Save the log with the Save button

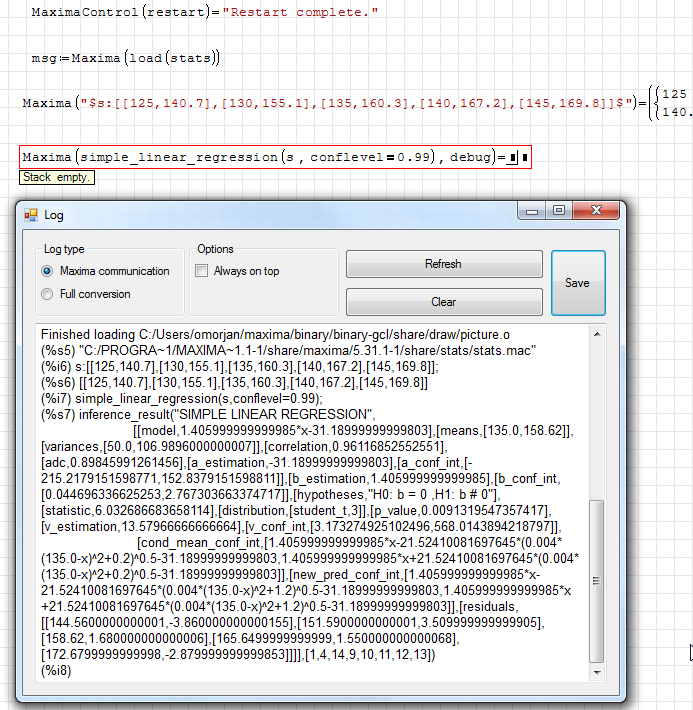(577, 283)
